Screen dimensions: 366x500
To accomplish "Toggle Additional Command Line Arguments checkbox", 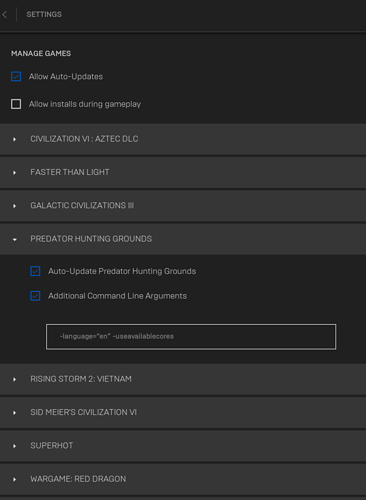I will [35, 296].
